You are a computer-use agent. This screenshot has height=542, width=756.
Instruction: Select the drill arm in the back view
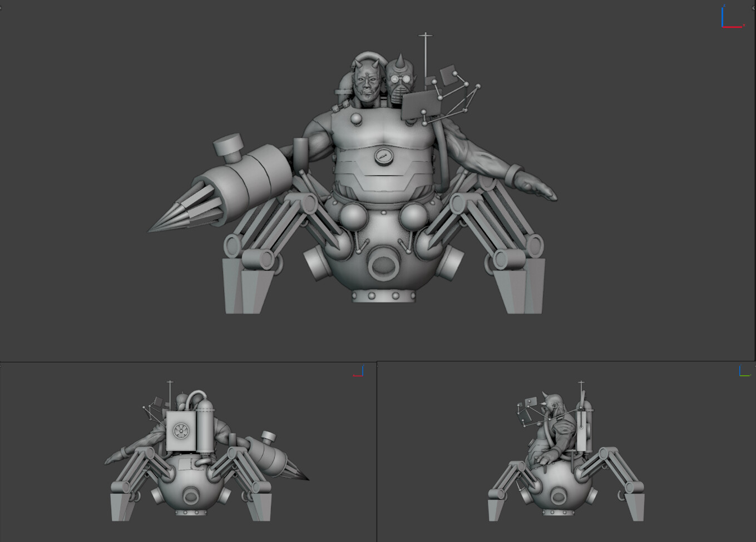[271, 456]
